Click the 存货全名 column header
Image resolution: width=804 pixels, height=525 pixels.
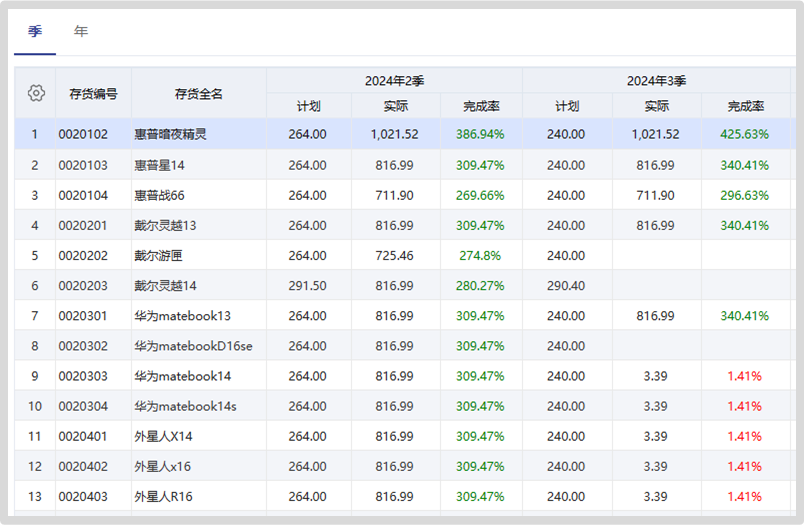[198, 94]
